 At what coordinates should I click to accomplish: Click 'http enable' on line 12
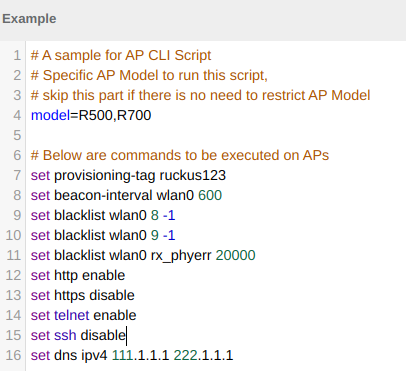point(90,275)
